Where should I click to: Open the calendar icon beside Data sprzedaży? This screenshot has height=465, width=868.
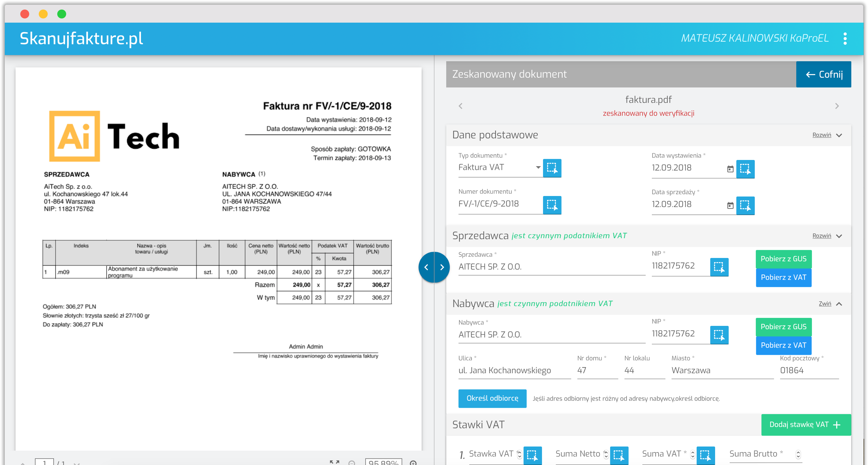coord(730,206)
